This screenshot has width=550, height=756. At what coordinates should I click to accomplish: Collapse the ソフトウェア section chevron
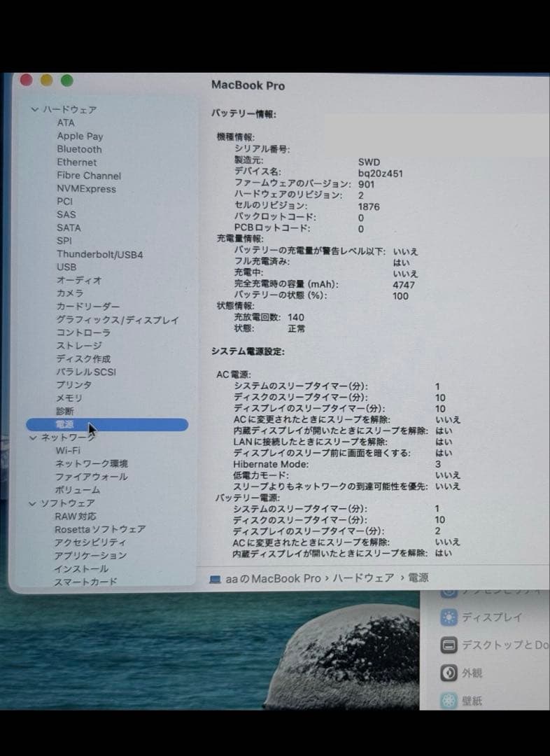pos(33,503)
